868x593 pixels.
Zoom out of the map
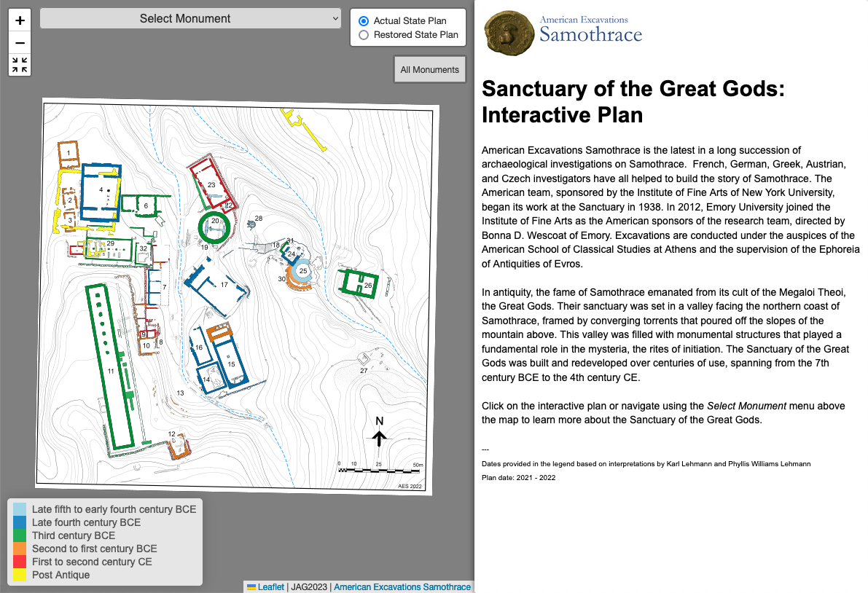pyautogui.click(x=20, y=42)
